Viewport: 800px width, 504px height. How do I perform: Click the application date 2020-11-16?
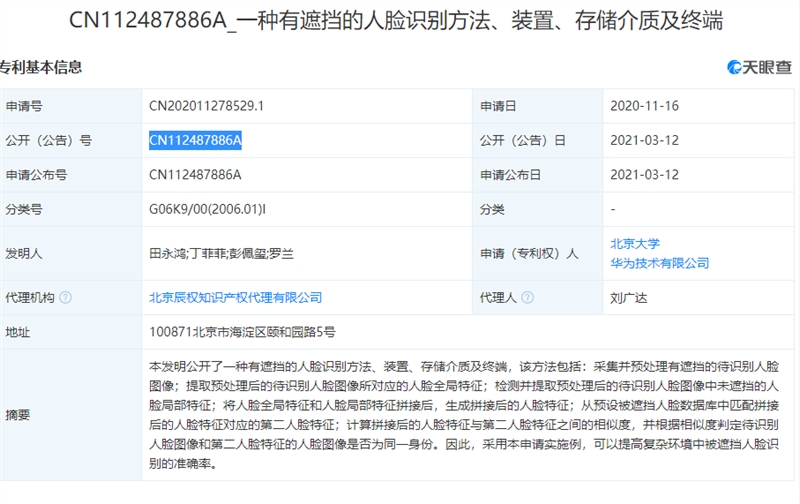tap(645, 105)
